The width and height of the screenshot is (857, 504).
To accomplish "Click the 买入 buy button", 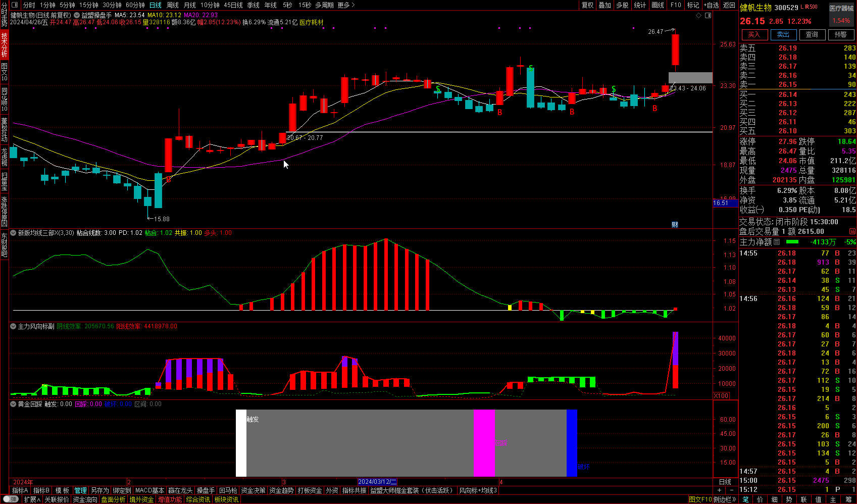I will pyautogui.click(x=754, y=34).
